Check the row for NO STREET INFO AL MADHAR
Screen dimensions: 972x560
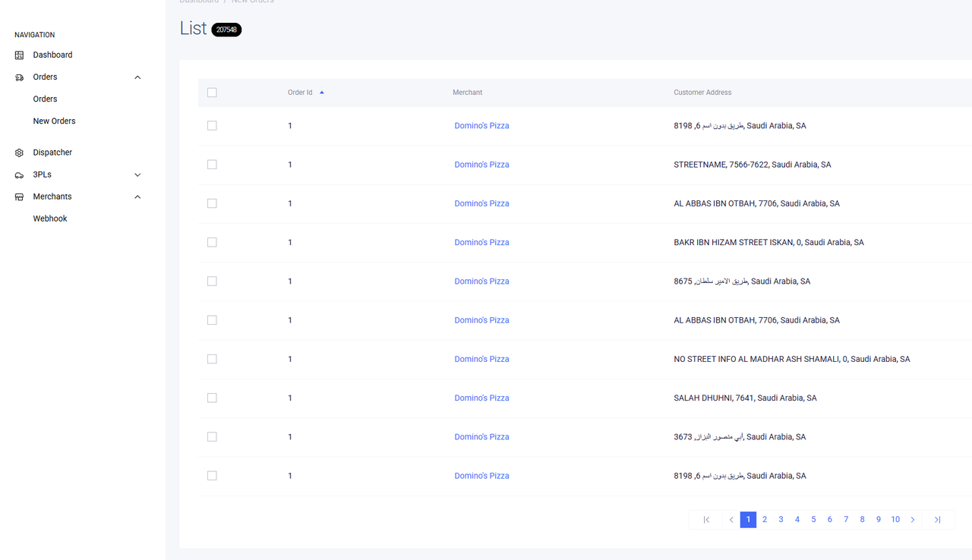(212, 360)
